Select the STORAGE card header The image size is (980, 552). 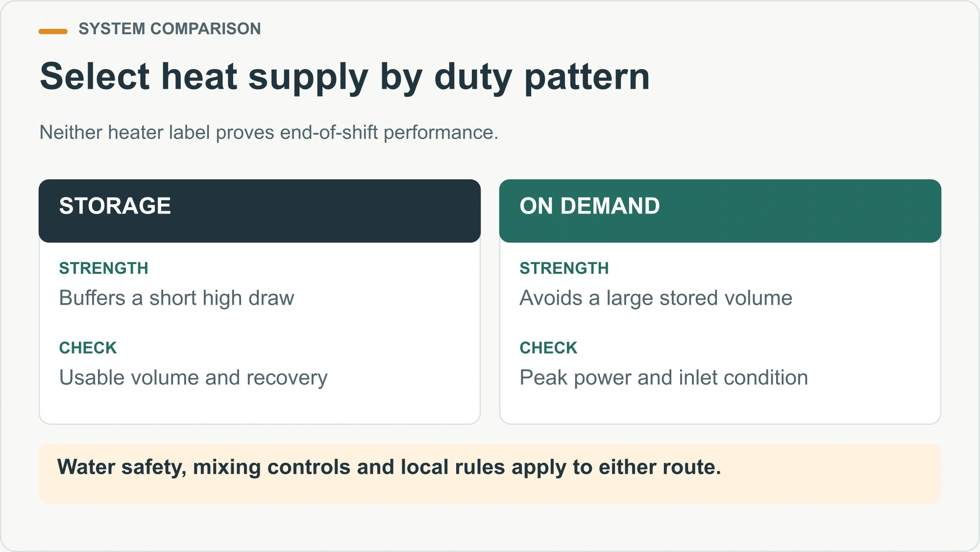[x=260, y=211]
